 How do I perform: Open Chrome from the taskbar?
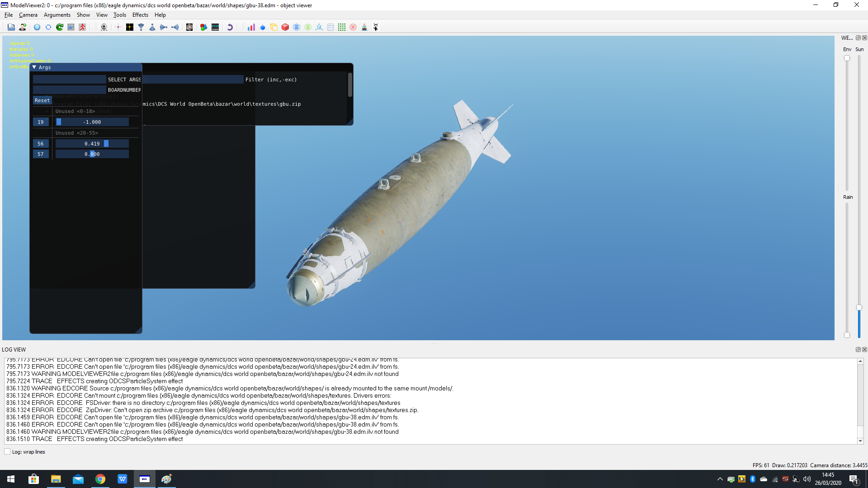click(100, 479)
